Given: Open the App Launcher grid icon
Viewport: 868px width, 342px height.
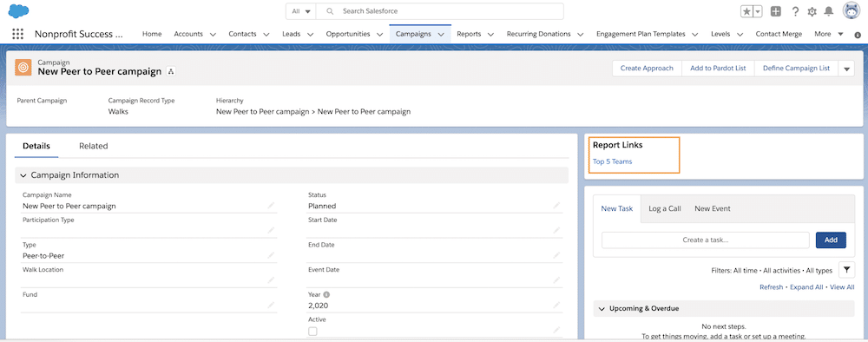Looking at the screenshot, I should click(17, 34).
